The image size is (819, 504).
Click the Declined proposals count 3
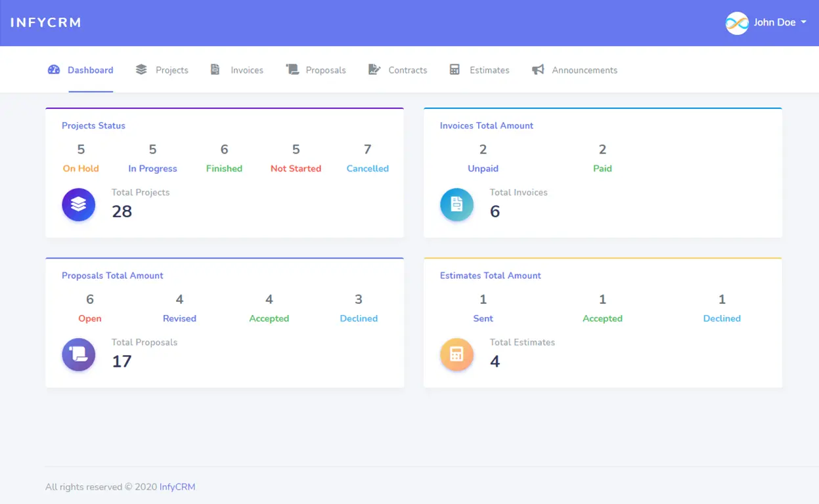click(x=359, y=300)
